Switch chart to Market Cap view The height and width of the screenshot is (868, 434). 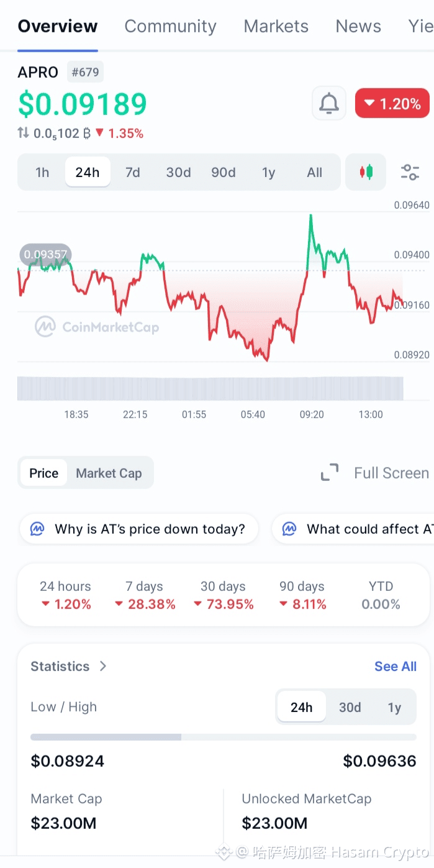click(109, 473)
